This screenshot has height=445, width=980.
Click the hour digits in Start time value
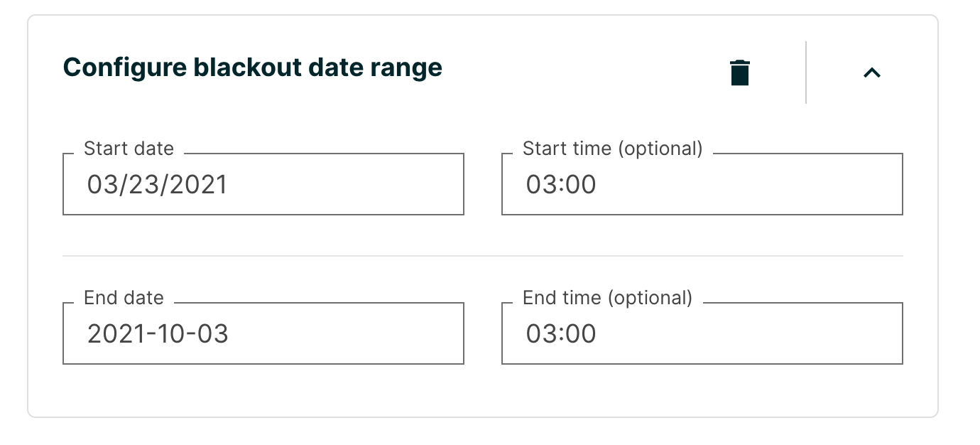pyautogui.click(x=541, y=185)
